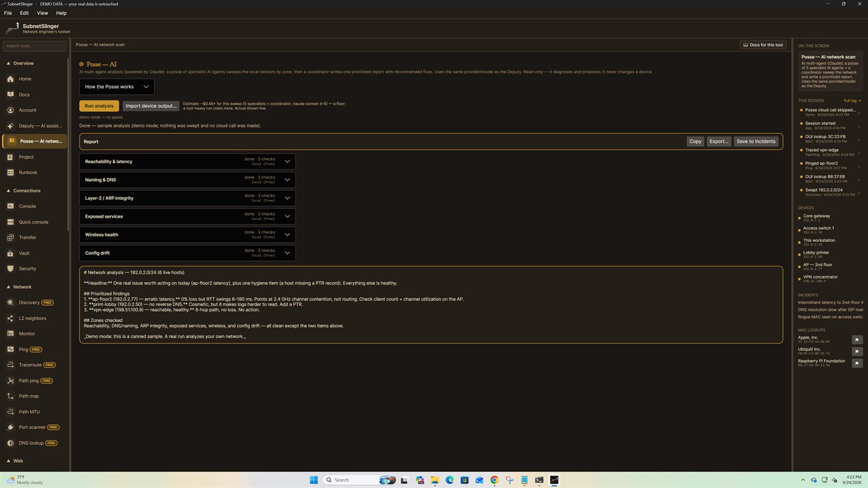Click Save to Incidents button
This screenshot has height=488, width=868.
pyautogui.click(x=756, y=141)
